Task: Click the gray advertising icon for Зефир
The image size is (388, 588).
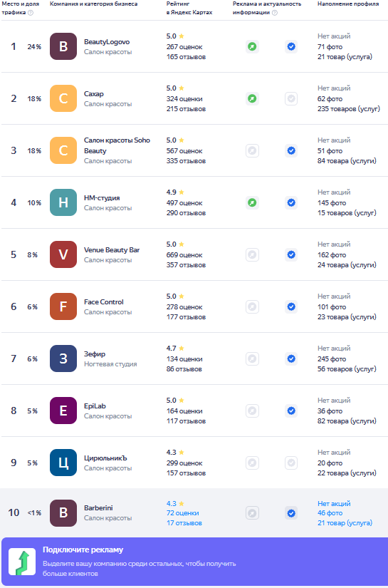Action: click(x=253, y=359)
